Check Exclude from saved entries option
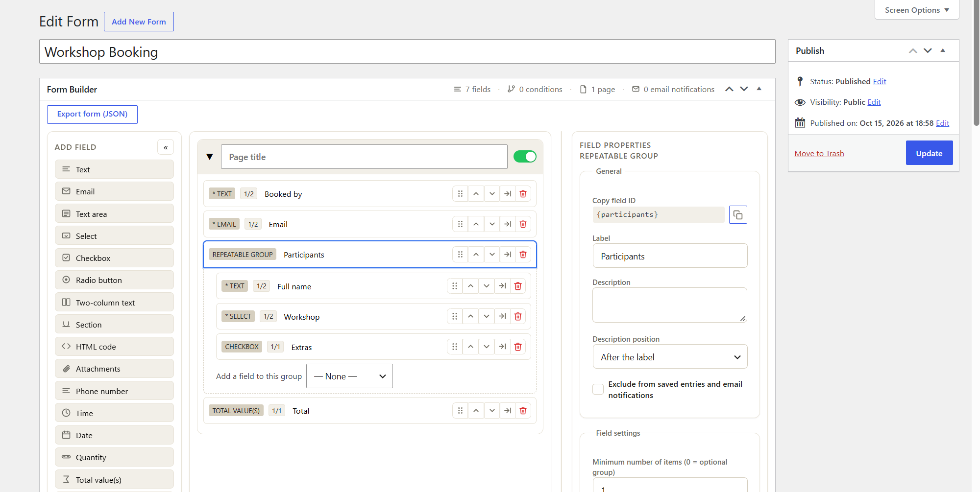This screenshot has height=492, width=980. (x=598, y=390)
